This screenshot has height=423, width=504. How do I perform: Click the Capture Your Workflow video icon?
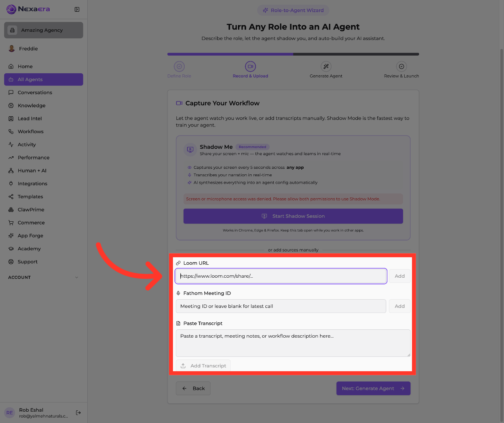click(x=179, y=103)
